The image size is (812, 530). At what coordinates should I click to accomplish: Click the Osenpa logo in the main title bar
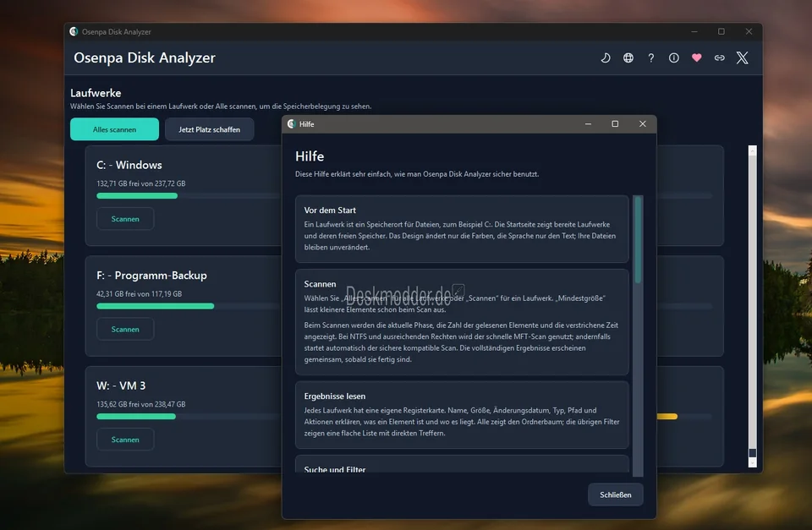(74, 31)
